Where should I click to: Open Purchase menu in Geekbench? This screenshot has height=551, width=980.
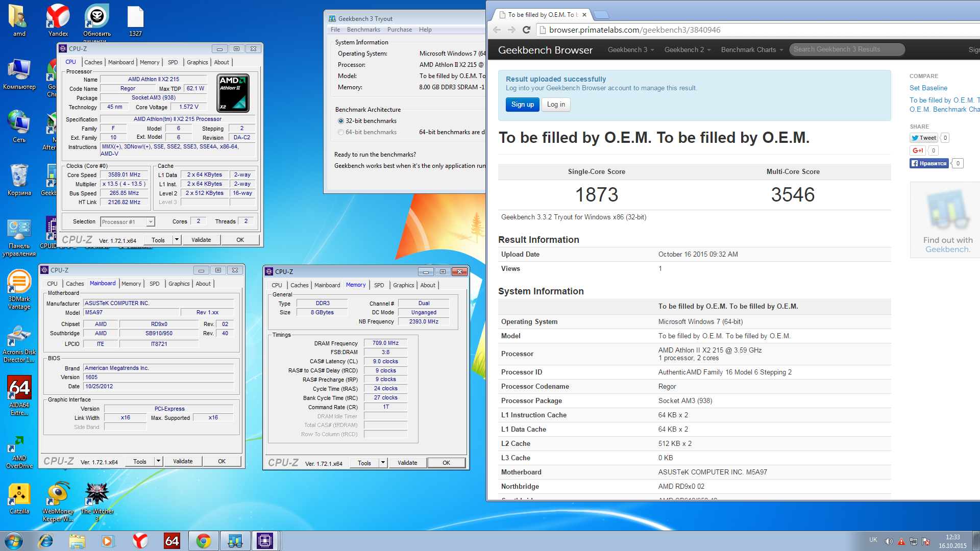[400, 30]
